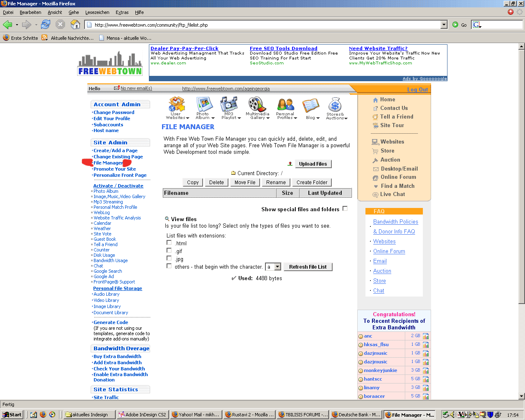
Task: Expand the Multimedia Gallery dropdown arrow
Action: click(268, 118)
